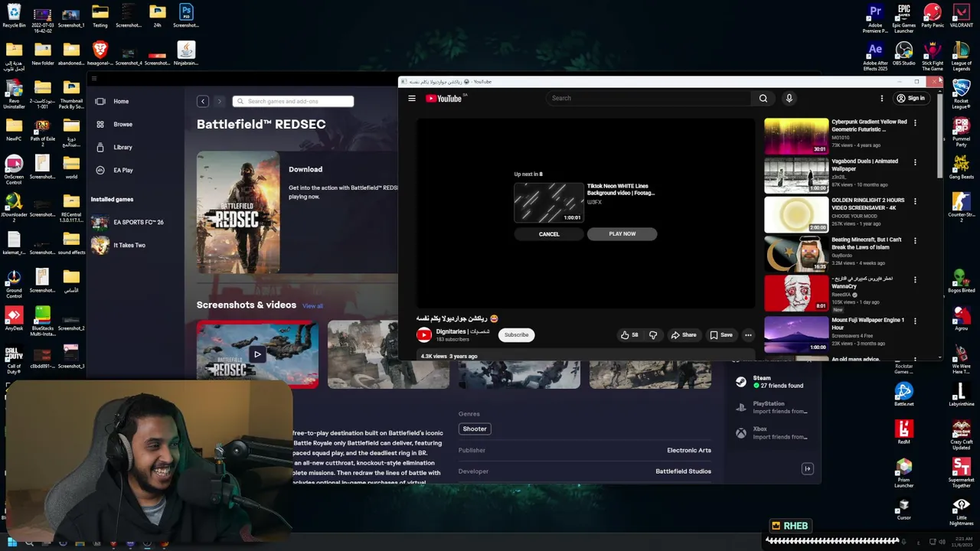980x551 pixels.
Task: Cancel the autoplay up-next video
Action: [x=549, y=234]
